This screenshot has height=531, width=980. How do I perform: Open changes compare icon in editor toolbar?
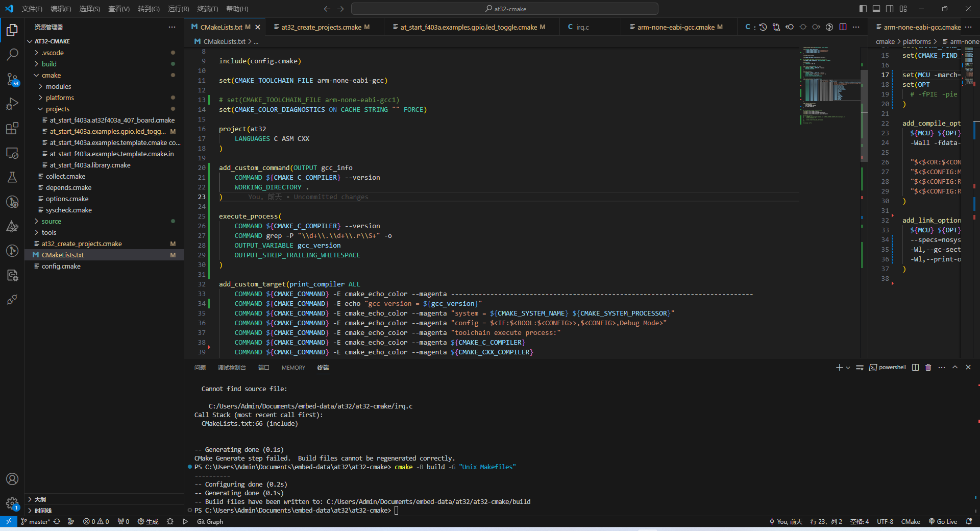(x=776, y=27)
